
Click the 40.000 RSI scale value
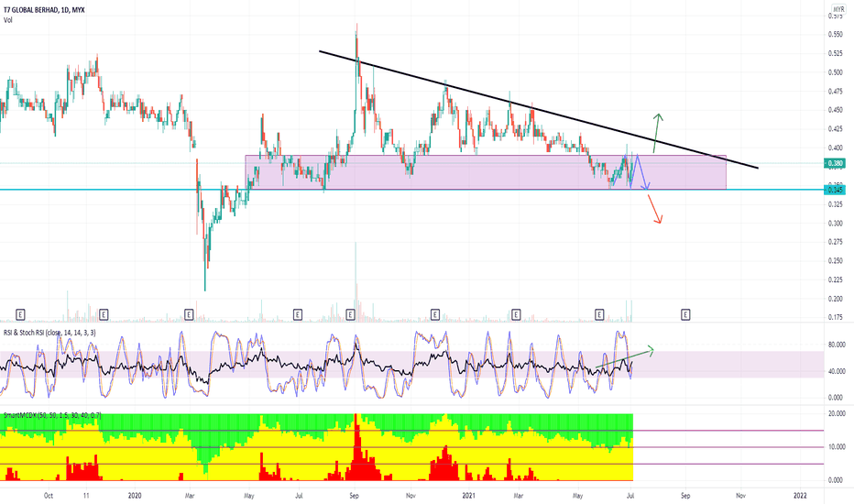point(837,372)
